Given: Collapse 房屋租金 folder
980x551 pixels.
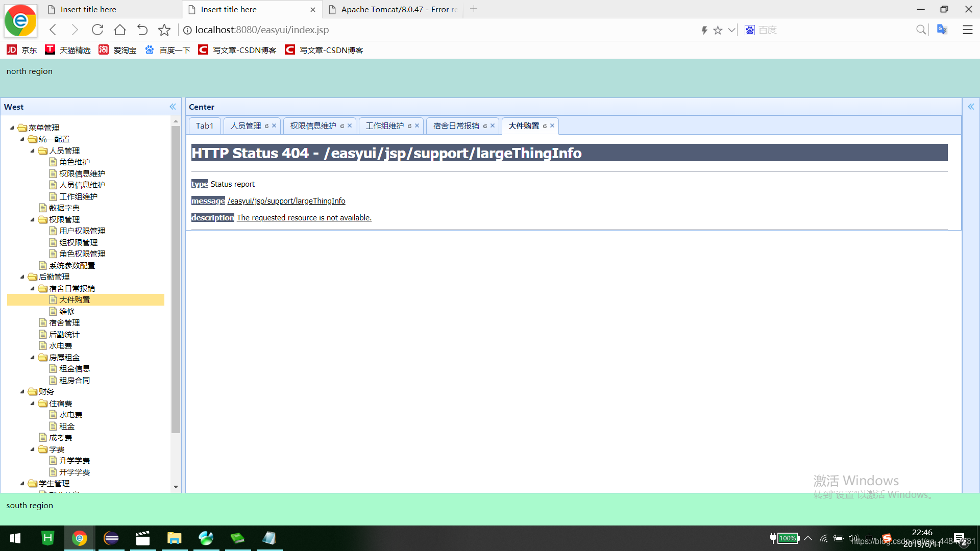Looking at the screenshot, I should click(x=33, y=357).
